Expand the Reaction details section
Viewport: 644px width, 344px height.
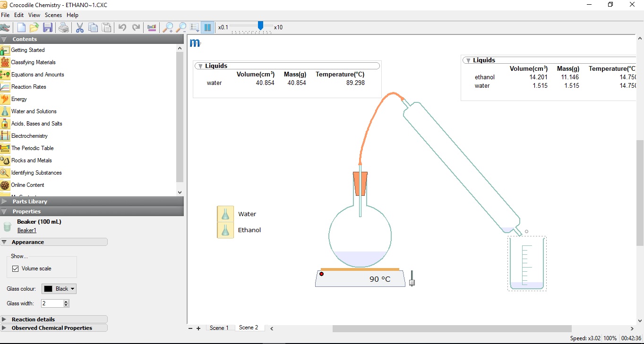tap(33, 319)
